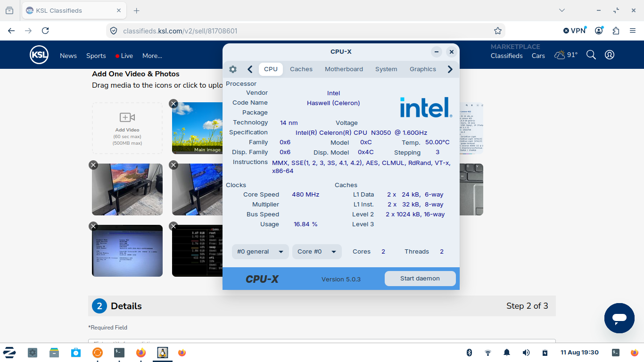Click the 'Haswell (Celeron)' code name value
Viewport: 644px width, 362px height.
click(333, 103)
